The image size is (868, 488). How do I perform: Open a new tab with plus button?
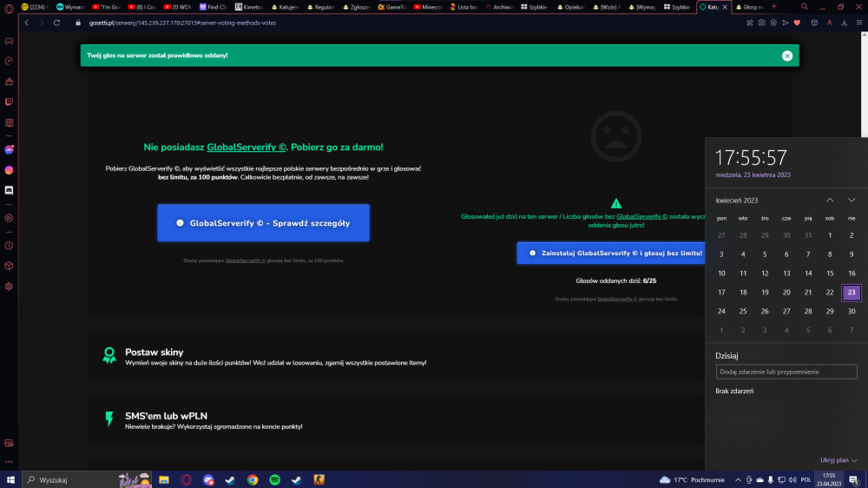(774, 7)
